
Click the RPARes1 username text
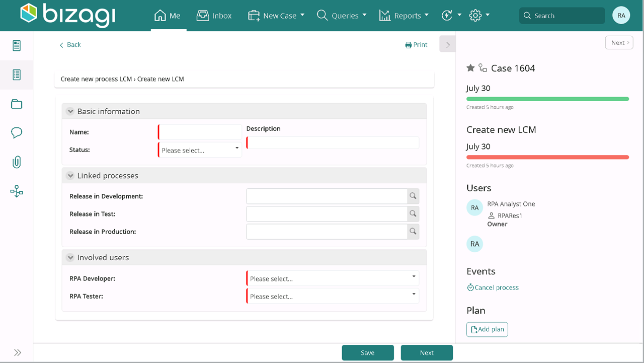tap(510, 215)
